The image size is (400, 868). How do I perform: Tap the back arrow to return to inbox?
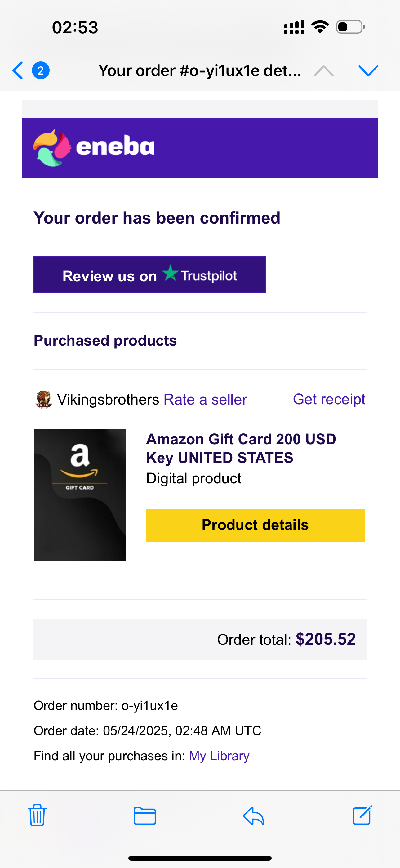(x=18, y=70)
